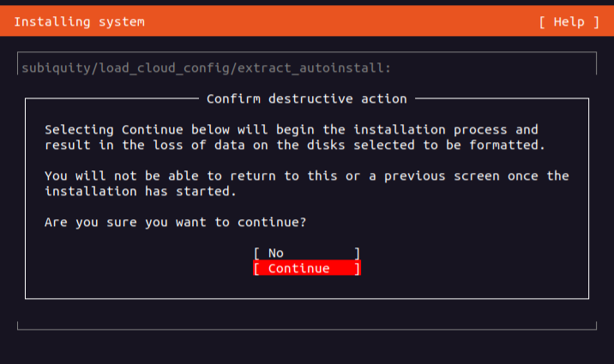Click the "installation has started" text
Viewport: 614px width, 364px height.
141,191
